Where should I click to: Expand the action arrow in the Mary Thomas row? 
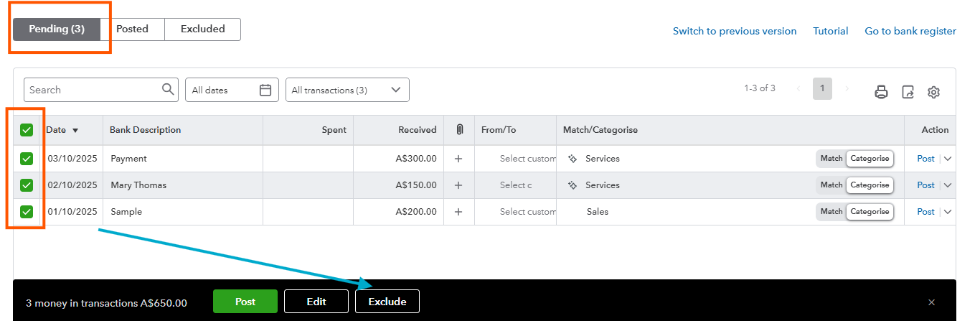(x=948, y=185)
